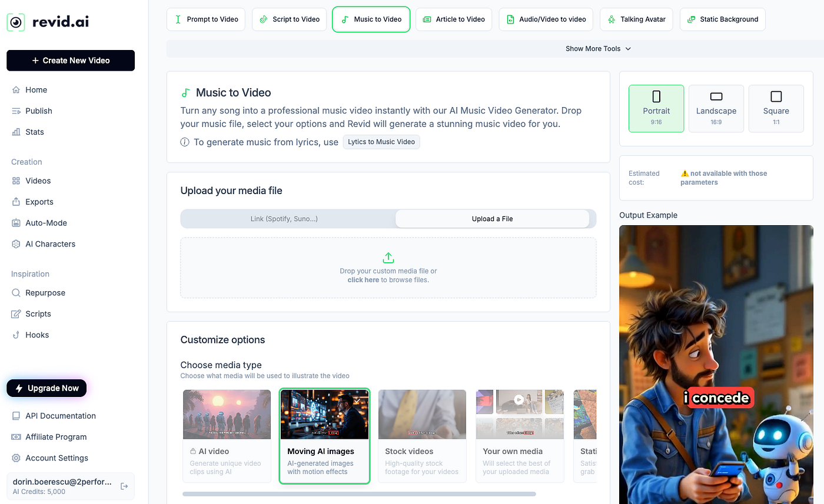Click the Talking Avatar figure icon

pos(612,19)
